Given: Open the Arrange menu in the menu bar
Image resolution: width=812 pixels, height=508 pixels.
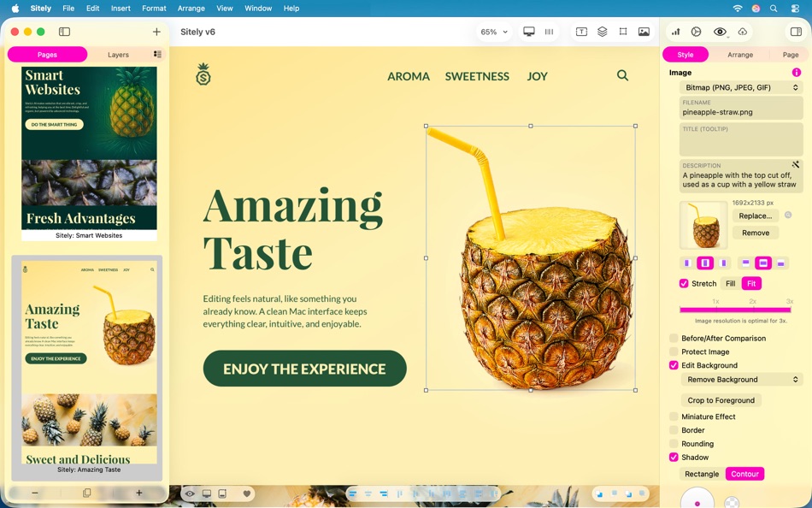Looking at the screenshot, I should (x=191, y=8).
